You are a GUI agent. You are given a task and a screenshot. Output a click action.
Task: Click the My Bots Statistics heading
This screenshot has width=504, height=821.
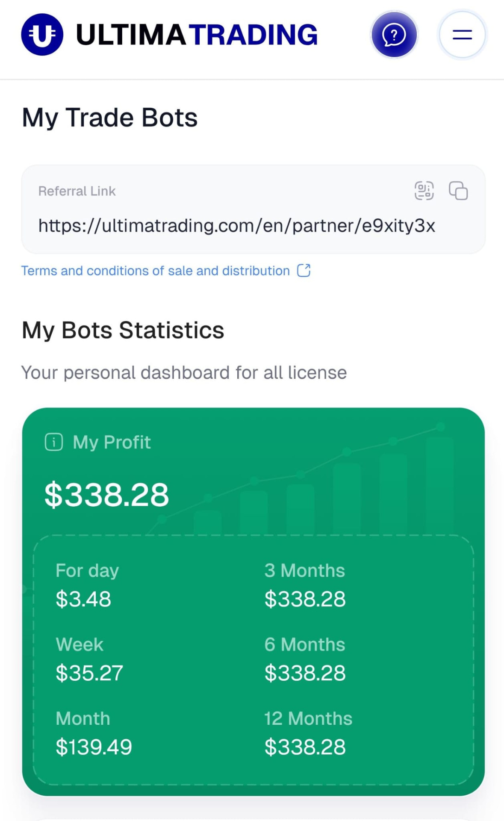point(123,330)
